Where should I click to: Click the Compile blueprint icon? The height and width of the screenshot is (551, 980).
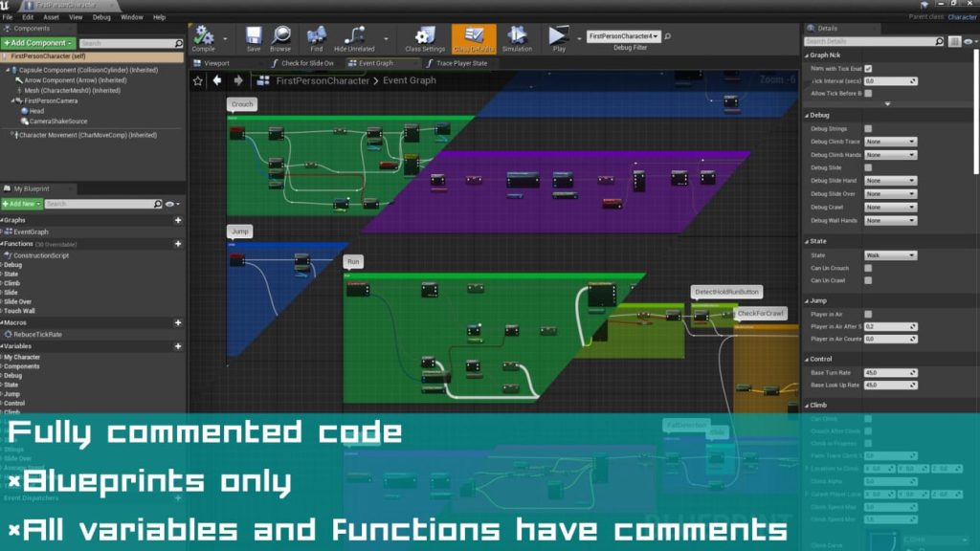(203, 37)
